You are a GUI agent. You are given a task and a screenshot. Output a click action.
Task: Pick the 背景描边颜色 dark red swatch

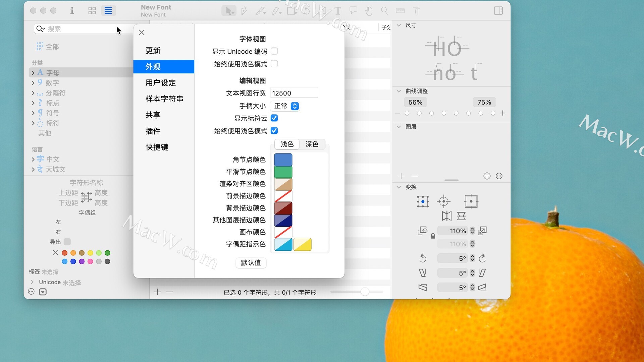pyautogui.click(x=283, y=208)
